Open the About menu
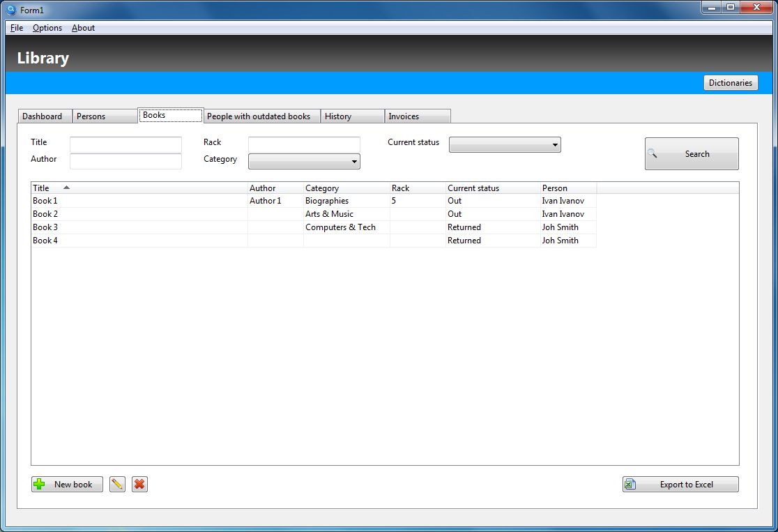This screenshot has width=778, height=532. click(83, 28)
